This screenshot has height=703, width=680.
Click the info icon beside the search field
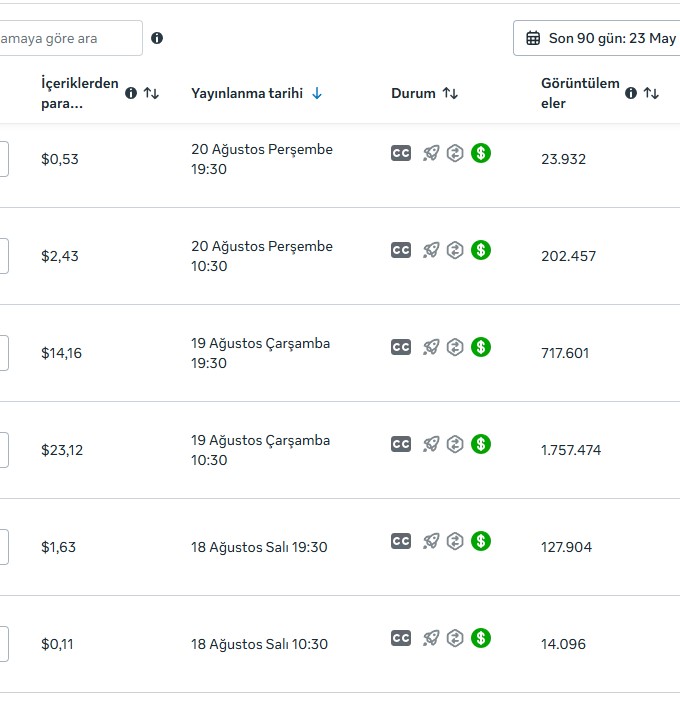[157, 38]
